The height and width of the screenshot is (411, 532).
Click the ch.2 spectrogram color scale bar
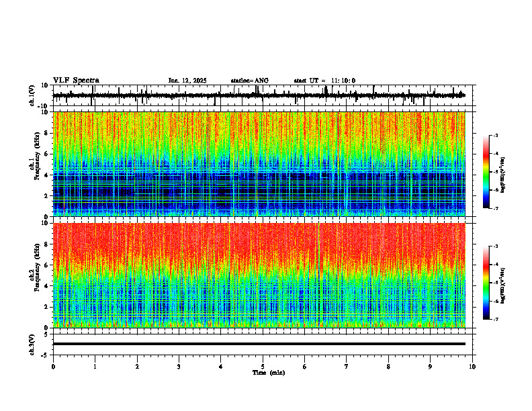[486, 283]
